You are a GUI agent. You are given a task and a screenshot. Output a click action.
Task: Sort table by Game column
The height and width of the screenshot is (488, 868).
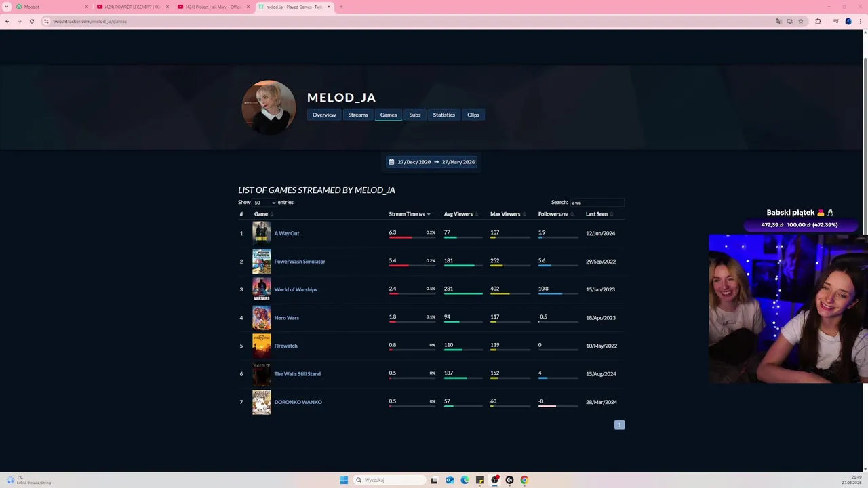point(263,214)
